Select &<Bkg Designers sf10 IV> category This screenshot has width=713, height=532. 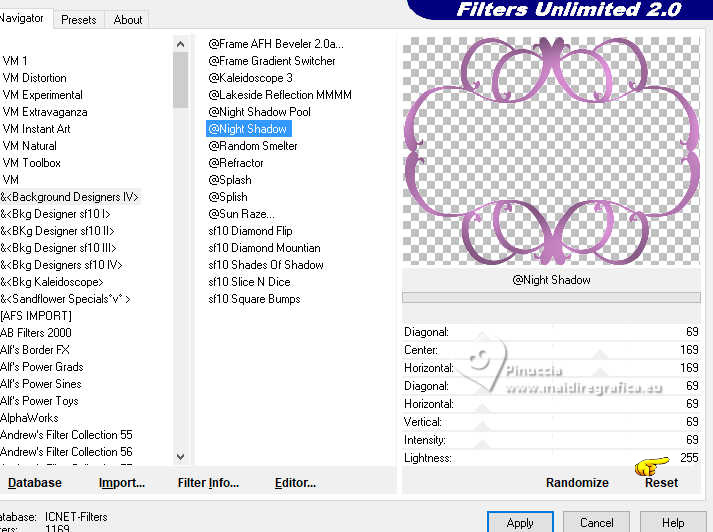pyautogui.click(x=61, y=265)
